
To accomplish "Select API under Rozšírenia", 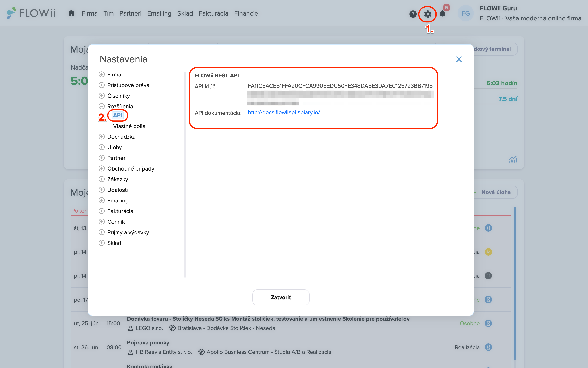I will coord(118,115).
